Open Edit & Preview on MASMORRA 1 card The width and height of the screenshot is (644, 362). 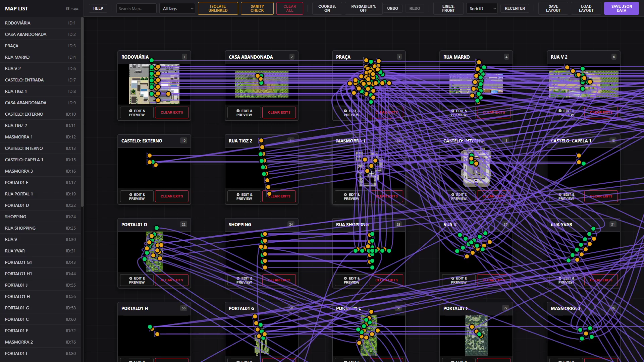point(352,196)
